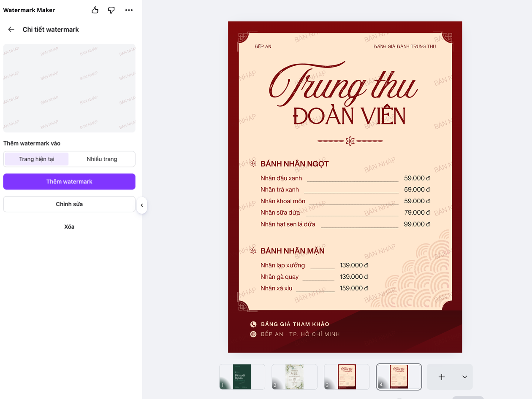Click the "Nhân đậu xanh" menu item

(281, 178)
